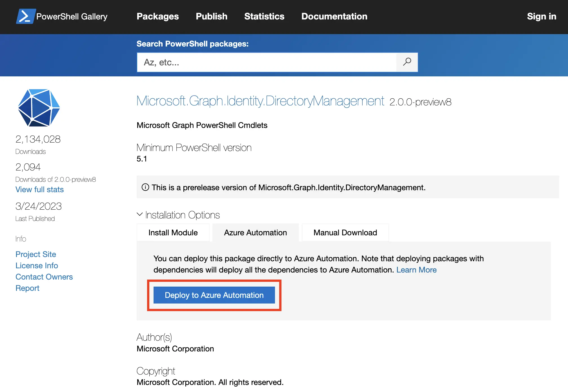Click the Sign in link
568x392 pixels.
pyautogui.click(x=541, y=16)
